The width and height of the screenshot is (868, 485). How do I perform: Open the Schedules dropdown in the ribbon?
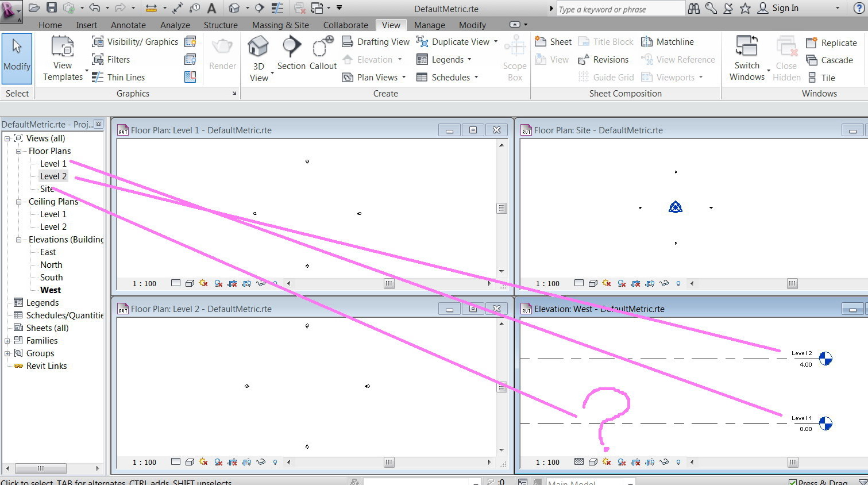(447, 78)
